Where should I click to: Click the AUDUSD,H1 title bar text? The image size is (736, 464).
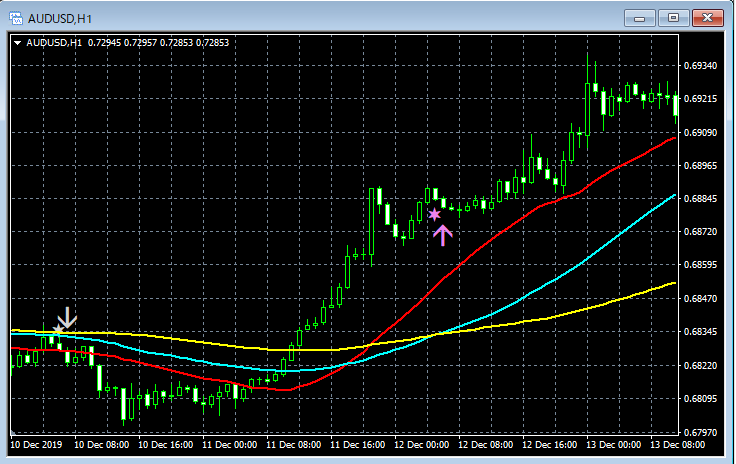click(x=60, y=19)
